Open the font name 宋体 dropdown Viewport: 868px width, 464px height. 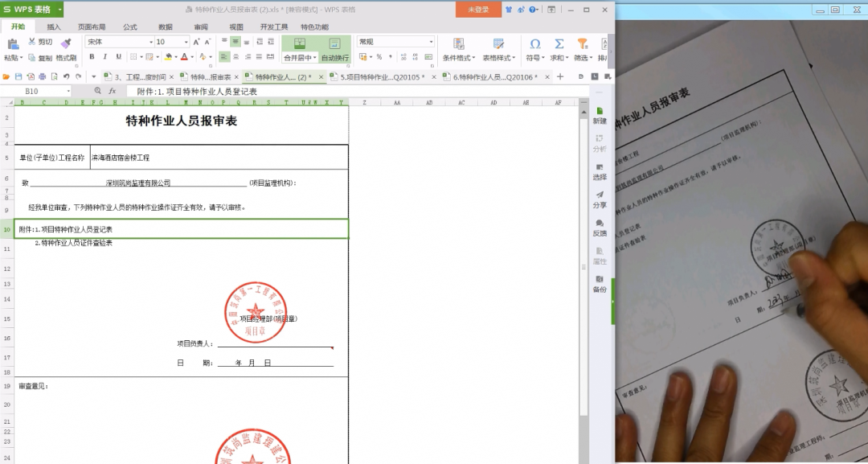click(150, 42)
